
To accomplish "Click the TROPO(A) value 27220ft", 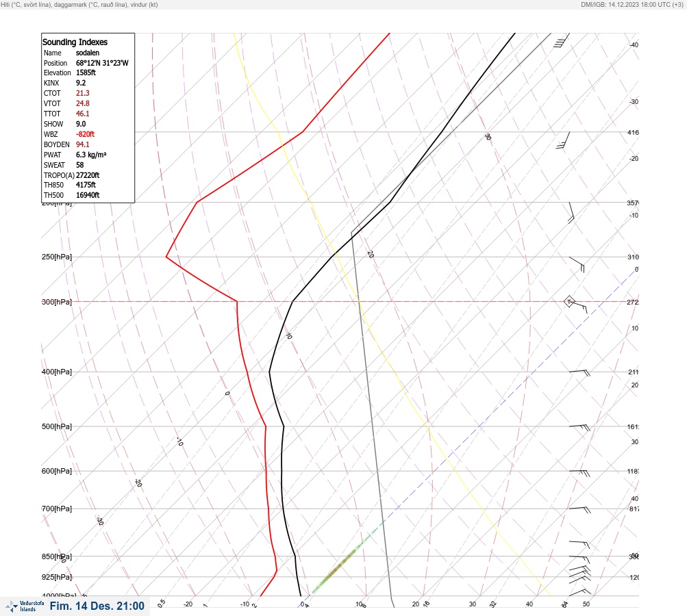I will pyautogui.click(x=88, y=175).
